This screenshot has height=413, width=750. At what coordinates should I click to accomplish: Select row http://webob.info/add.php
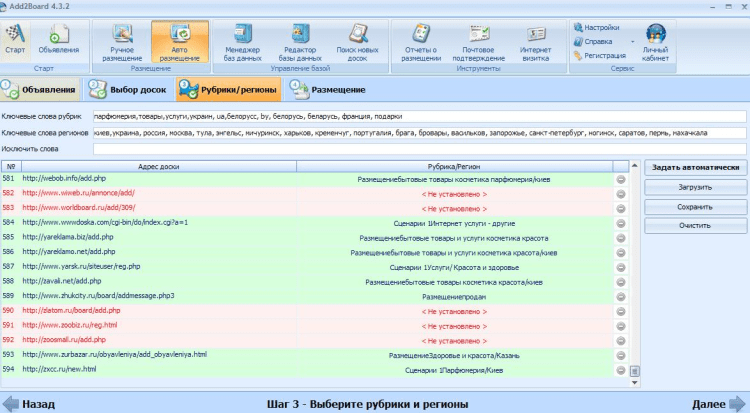[x=315, y=179]
